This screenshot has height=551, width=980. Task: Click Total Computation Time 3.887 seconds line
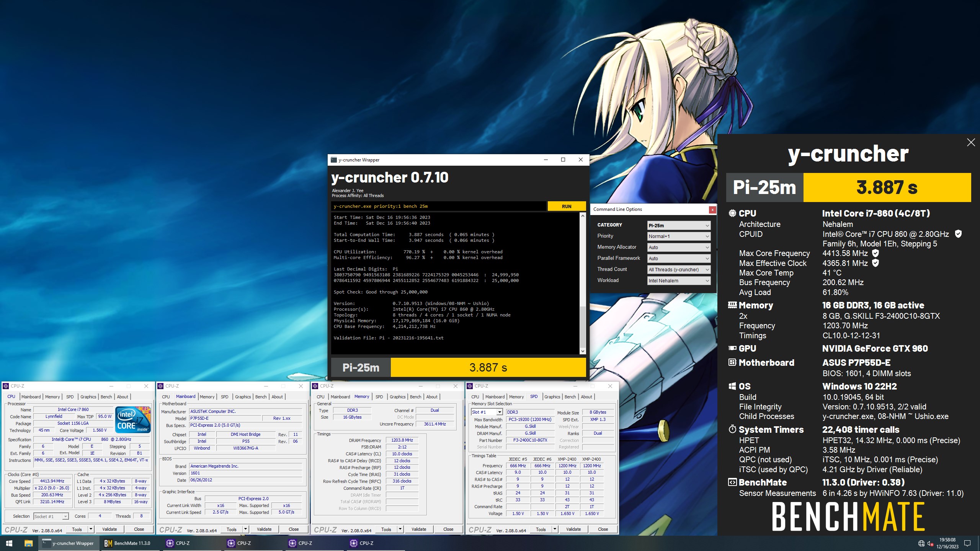pos(414,235)
